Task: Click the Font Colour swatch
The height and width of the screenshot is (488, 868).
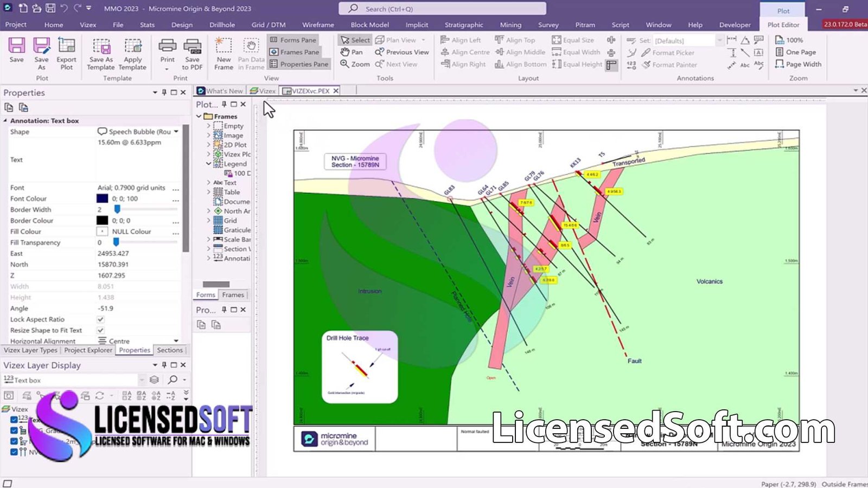Action: (102, 198)
